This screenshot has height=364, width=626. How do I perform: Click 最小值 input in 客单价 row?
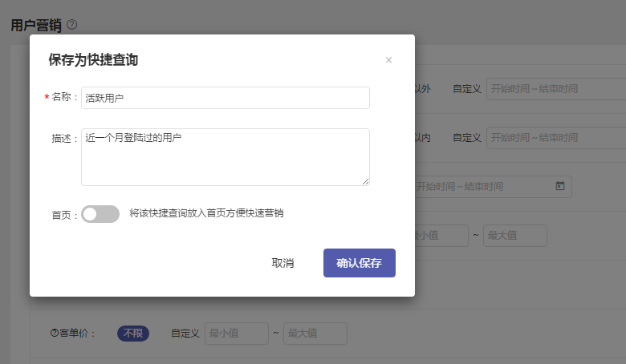click(236, 334)
